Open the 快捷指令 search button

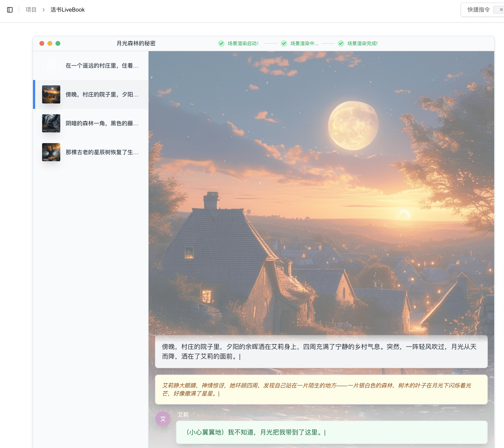(x=482, y=10)
